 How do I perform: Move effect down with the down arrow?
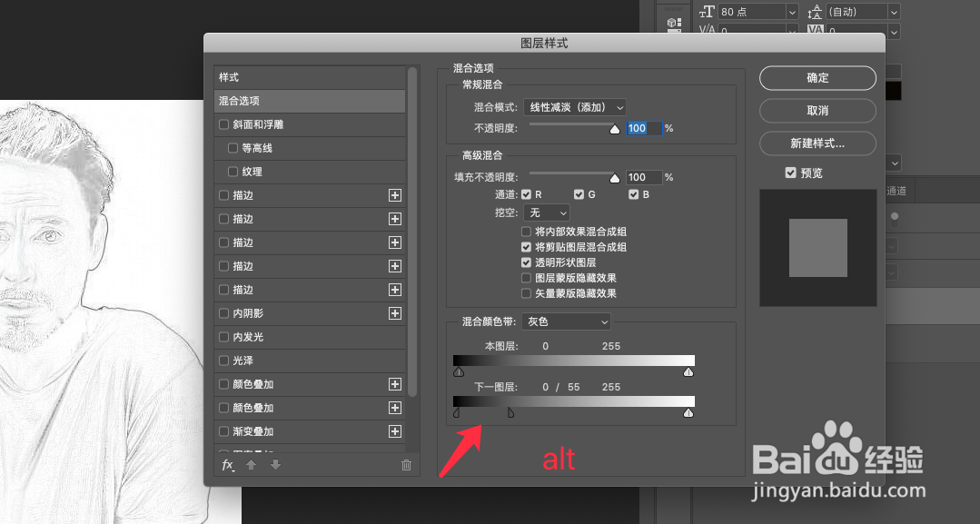pos(275,465)
